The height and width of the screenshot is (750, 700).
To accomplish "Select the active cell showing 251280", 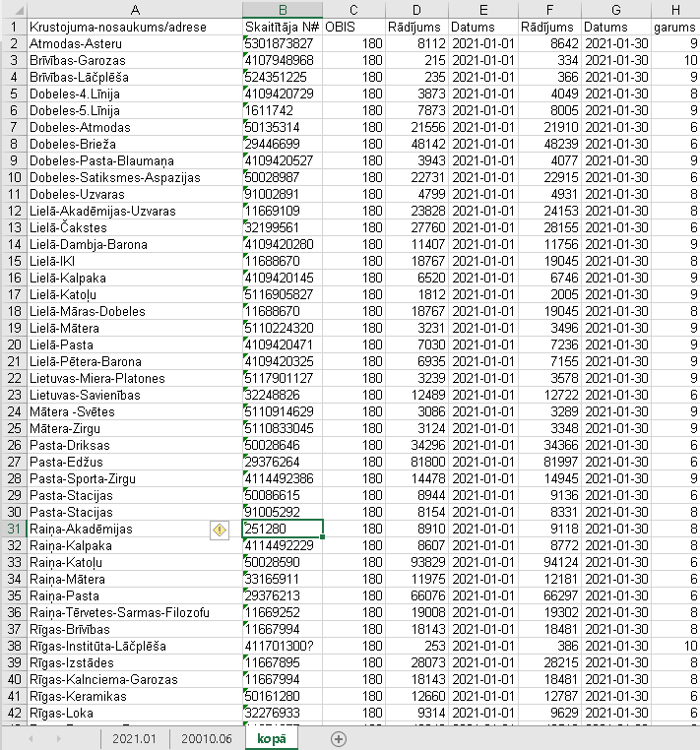I will (x=282, y=530).
